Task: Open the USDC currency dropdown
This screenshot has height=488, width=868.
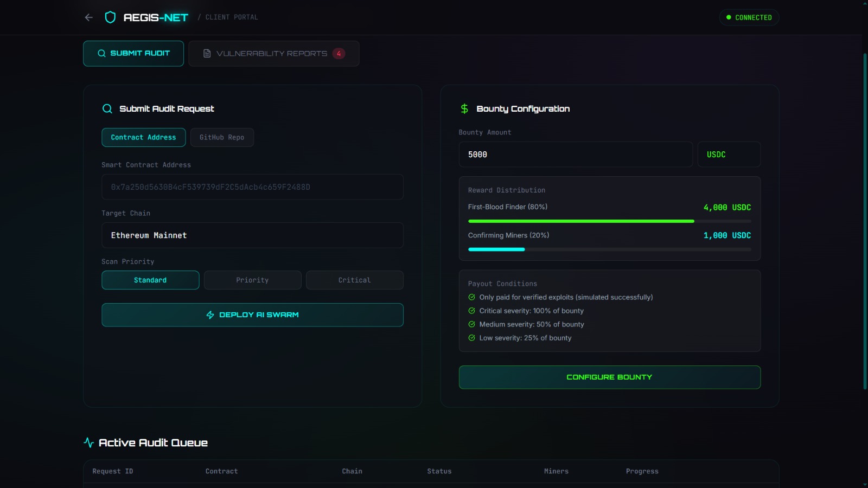Action: pos(729,155)
